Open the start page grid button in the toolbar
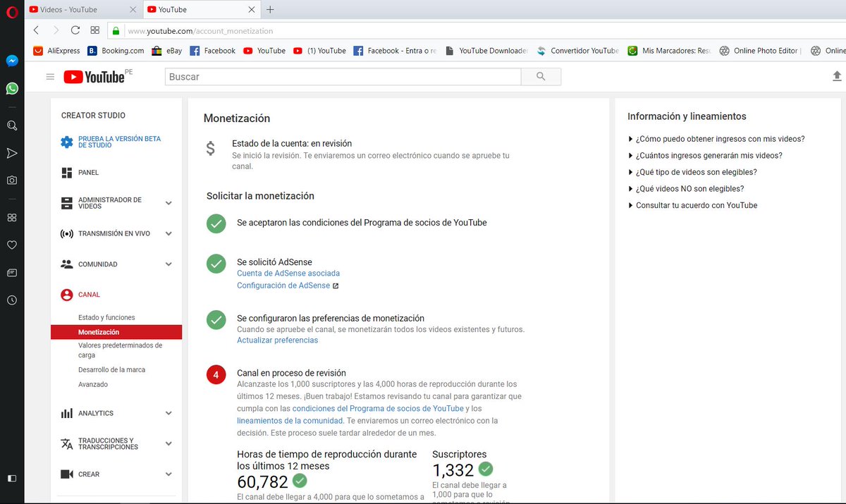The height and width of the screenshot is (504, 846). click(95, 30)
